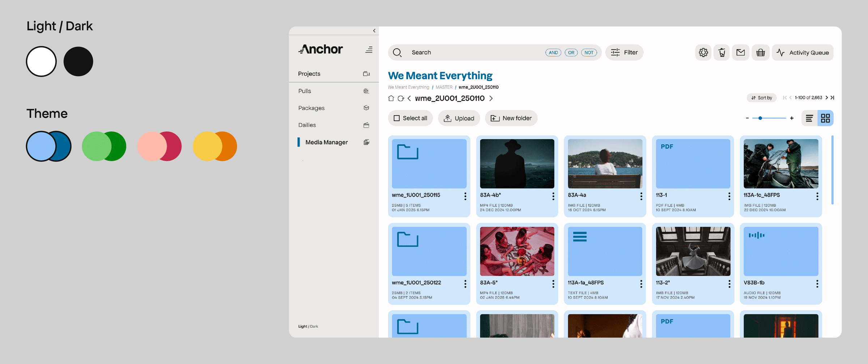Image resolution: width=868 pixels, height=364 pixels.
Task: Jump to the last page of results
Action: pyautogui.click(x=832, y=98)
